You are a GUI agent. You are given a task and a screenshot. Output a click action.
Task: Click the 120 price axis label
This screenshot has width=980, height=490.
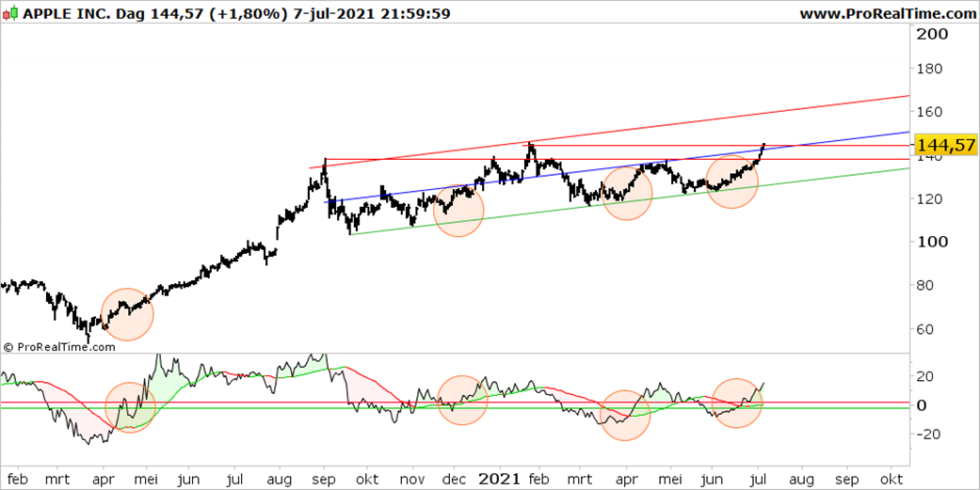point(929,198)
